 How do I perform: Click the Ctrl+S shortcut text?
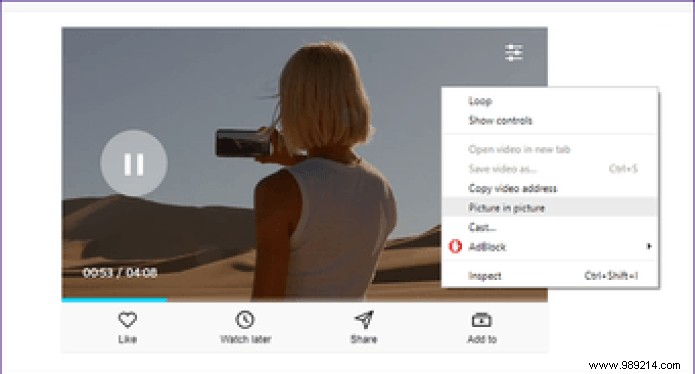click(623, 169)
